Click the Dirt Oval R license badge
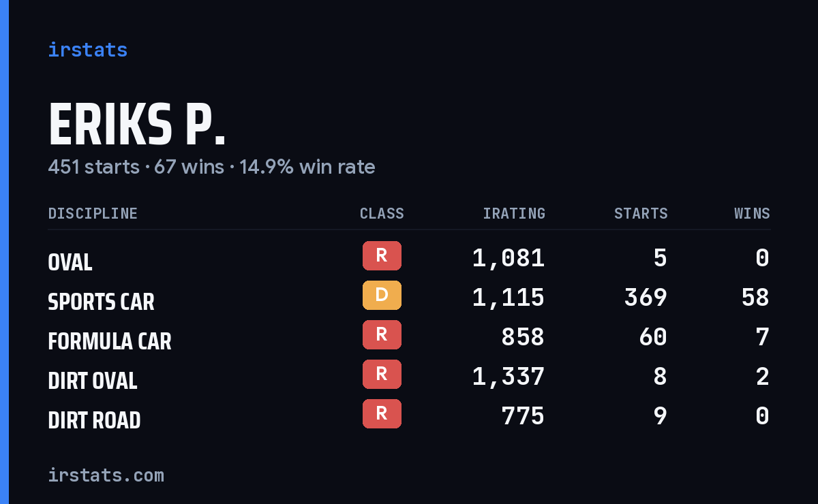Screen dimensions: 818x504 coord(382,374)
